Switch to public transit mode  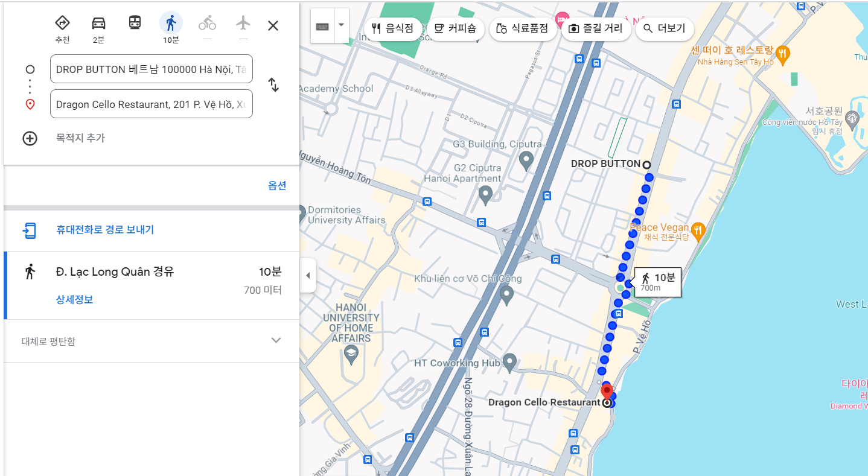pos(135,23)
